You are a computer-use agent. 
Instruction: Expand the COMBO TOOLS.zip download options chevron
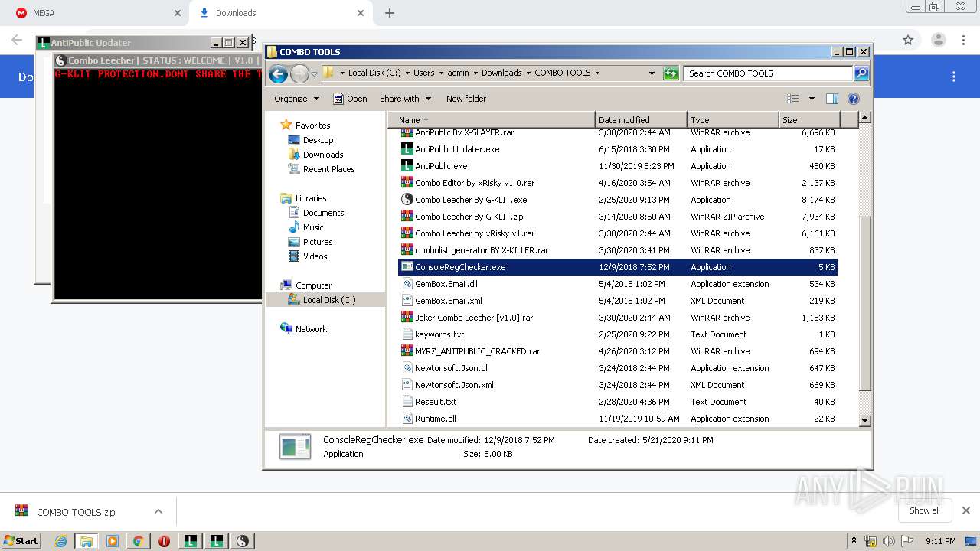pos(158,511)
